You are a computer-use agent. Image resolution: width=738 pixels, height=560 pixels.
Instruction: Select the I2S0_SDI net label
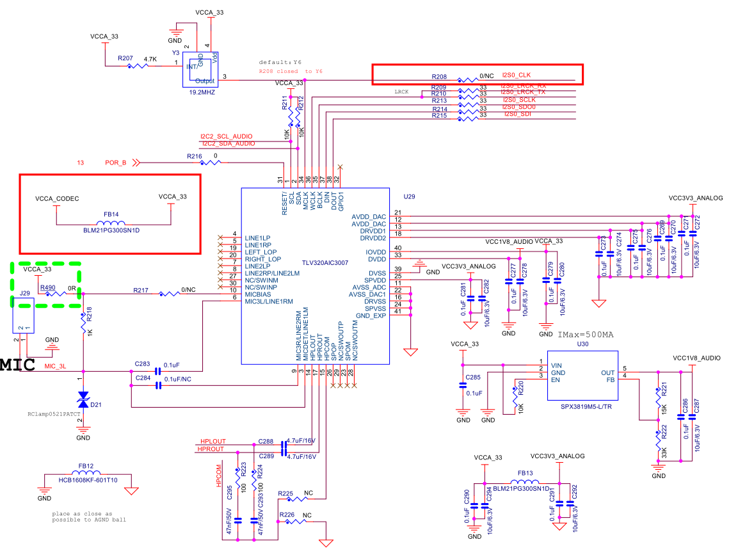[518, 115]
